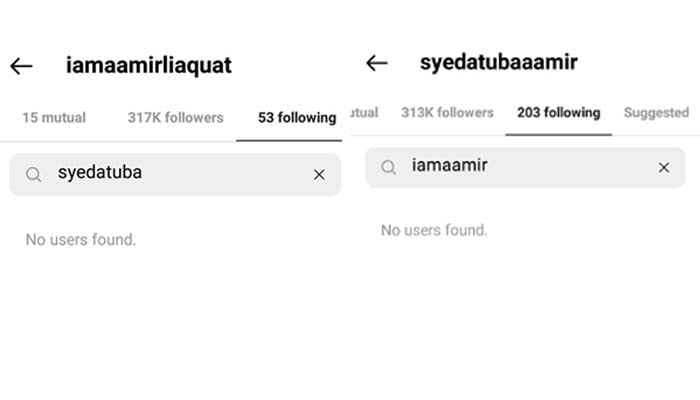Select the 53 following tab
This screenshot has width=700, height=400.
pos(297,118)
